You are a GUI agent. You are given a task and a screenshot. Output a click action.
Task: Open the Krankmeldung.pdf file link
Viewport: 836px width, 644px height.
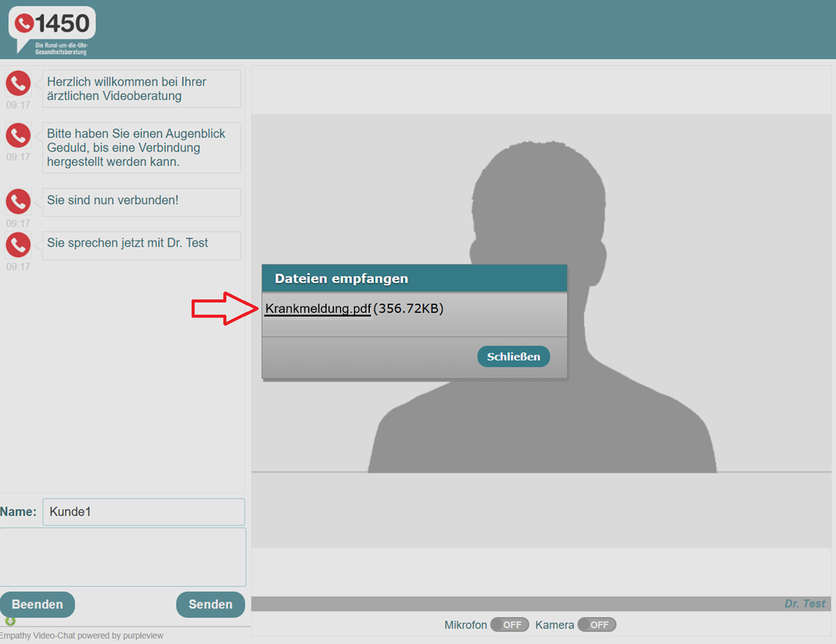[318, 309]
